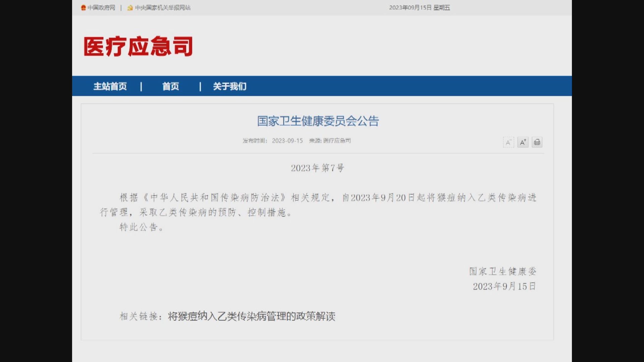Click the article title 国家卫生健康委员会公告
This screenshot has width=644, height=362.
click(318, 122)
